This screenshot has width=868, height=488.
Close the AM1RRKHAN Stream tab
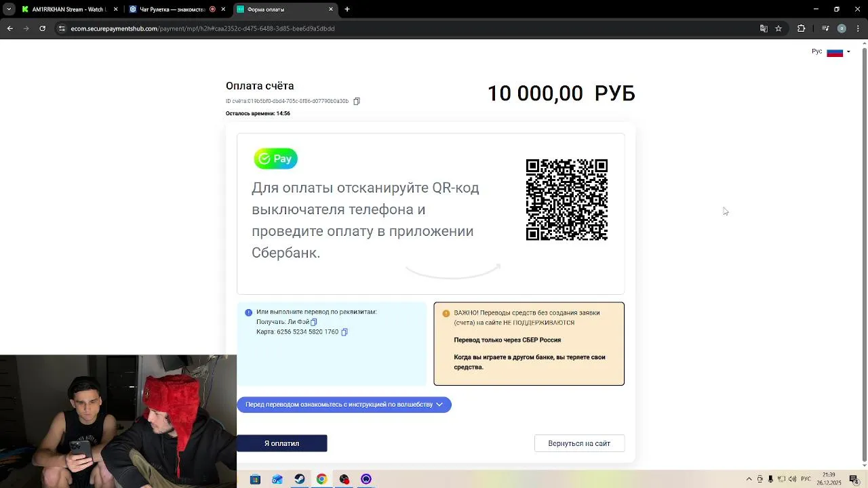(x=115, y=9)
